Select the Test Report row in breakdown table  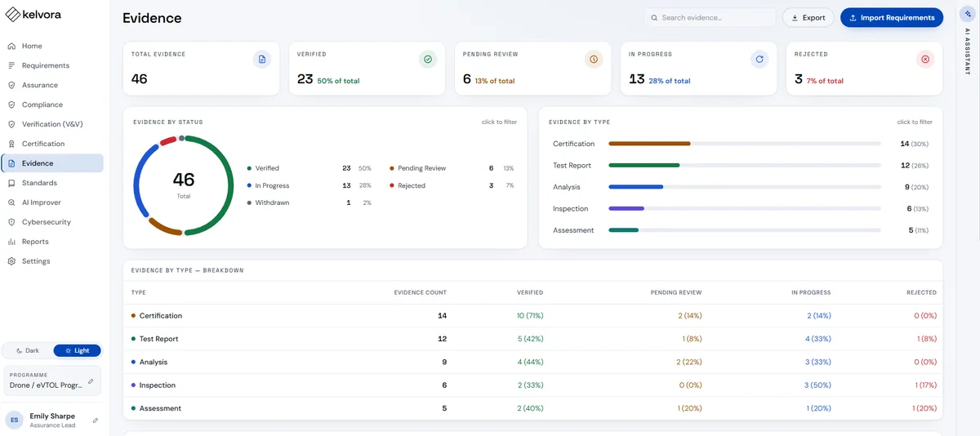[x=532, y=339]
